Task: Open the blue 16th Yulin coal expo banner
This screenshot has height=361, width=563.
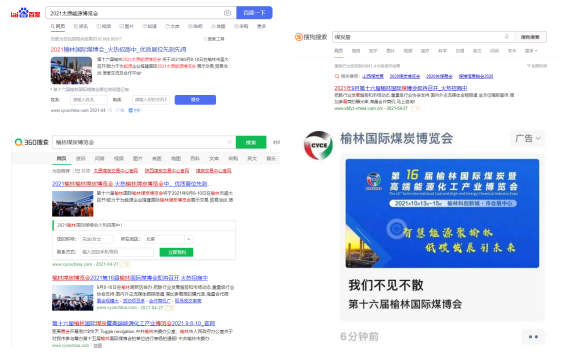Action: (x=442, y=213)
